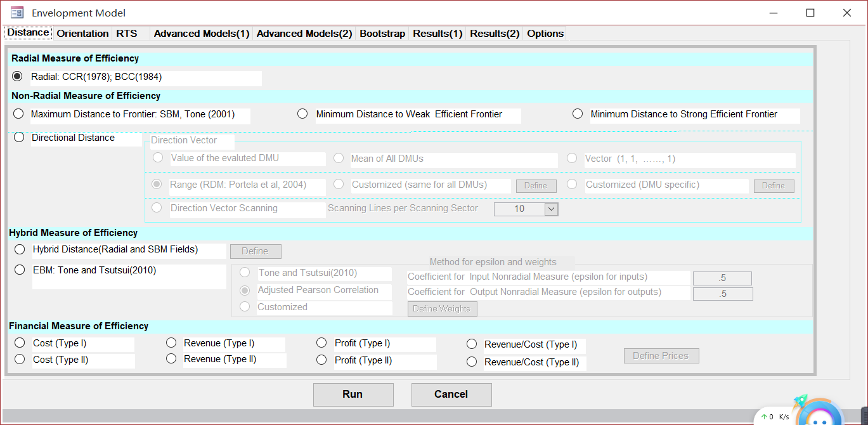Click the Cancel button
Screen dimensions: 868x425
point(451,394)
